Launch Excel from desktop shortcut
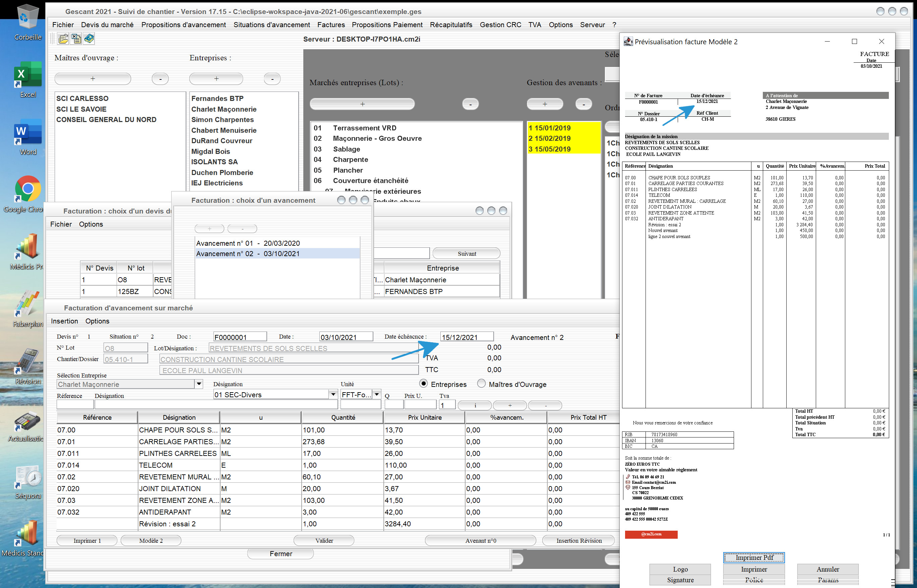 click(x=27, y=79)
